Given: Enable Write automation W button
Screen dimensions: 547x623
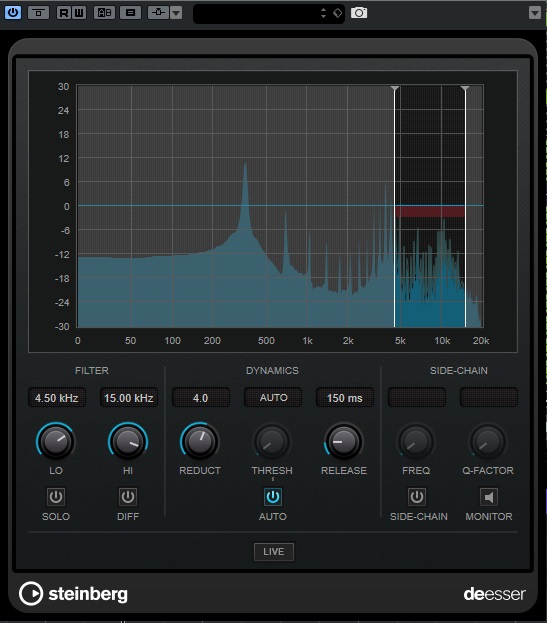Looking at the screenshot, I should point(79,13).
